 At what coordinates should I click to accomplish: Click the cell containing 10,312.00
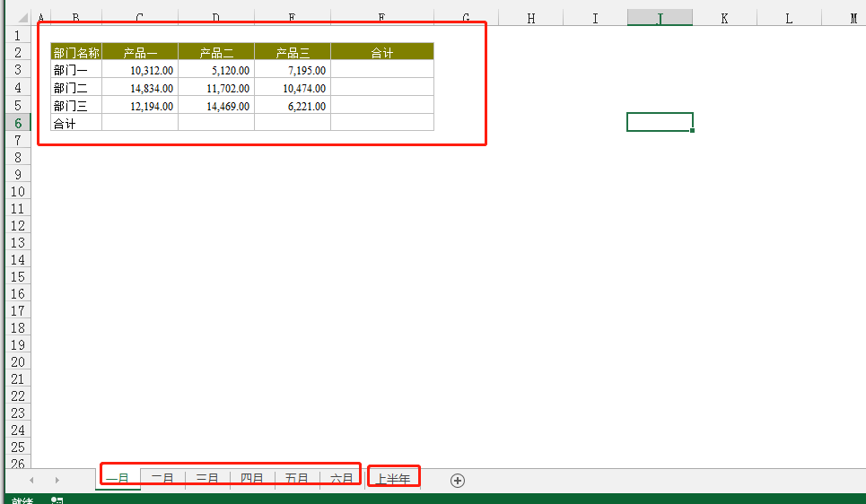coord(140,70)
